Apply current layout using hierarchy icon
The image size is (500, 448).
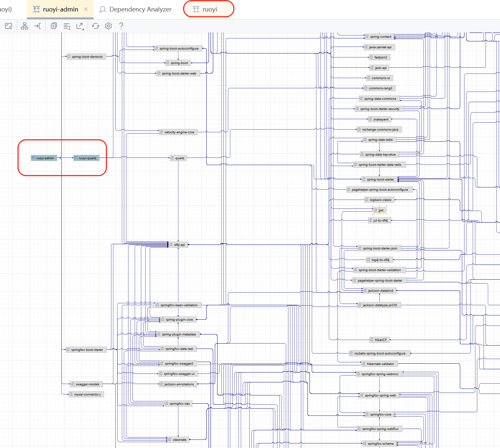pos(25,26)
